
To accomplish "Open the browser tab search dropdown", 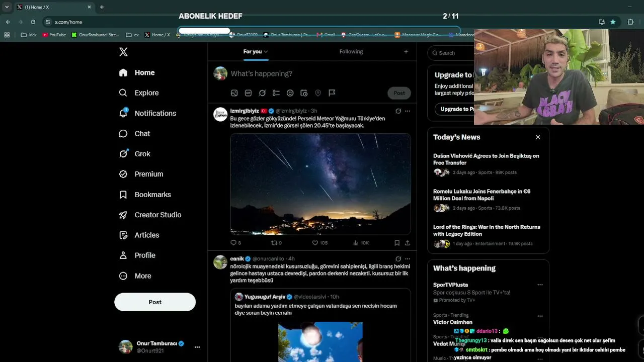I will pos(7,7).
